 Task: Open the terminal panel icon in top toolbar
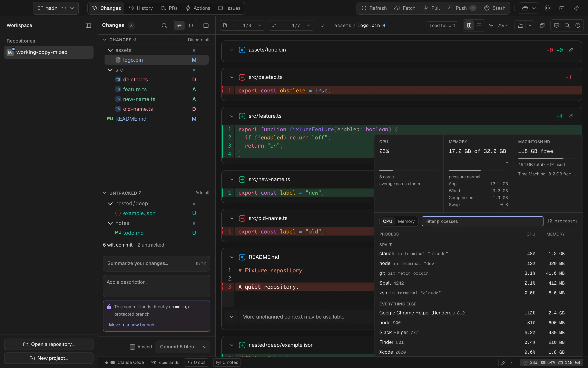562,8
